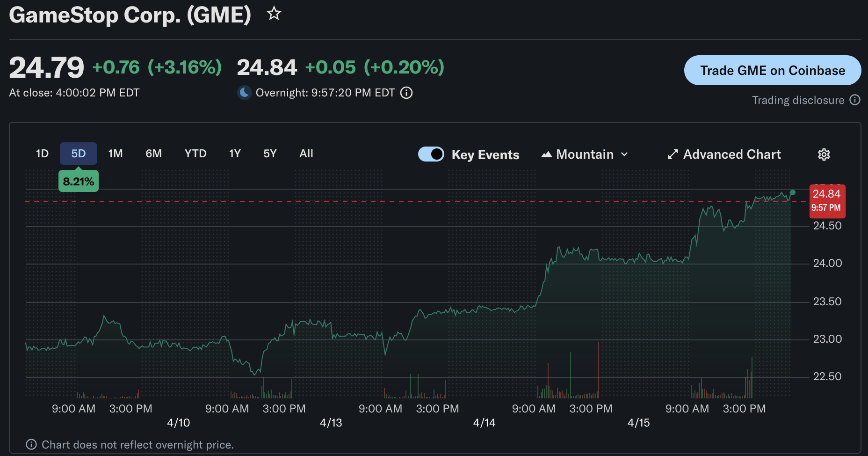The image size is (868, 456).
Task: Click the +0.05 (+0.20%) overnight change
Action: [375, 67]
